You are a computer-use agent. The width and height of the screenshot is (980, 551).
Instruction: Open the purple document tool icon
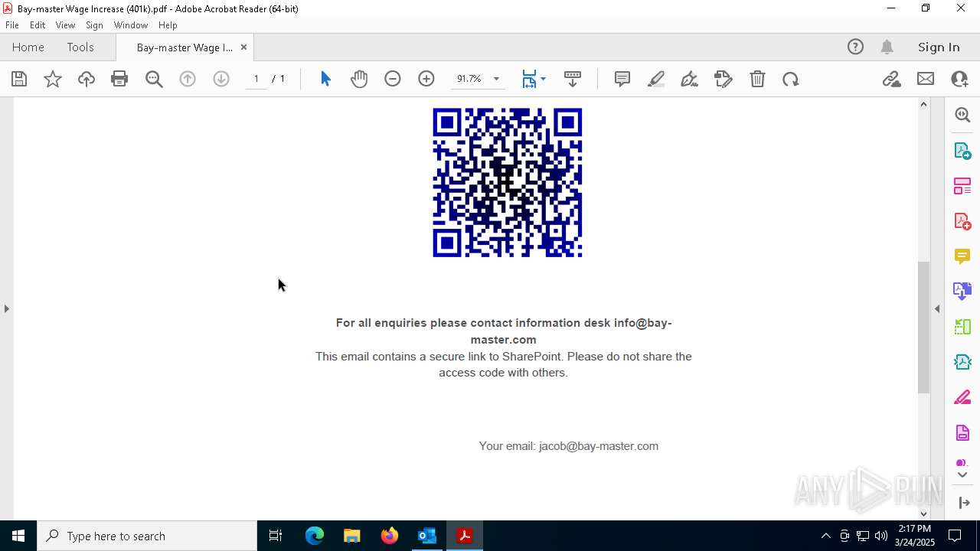pyautogui.click(x=962, y=433)
